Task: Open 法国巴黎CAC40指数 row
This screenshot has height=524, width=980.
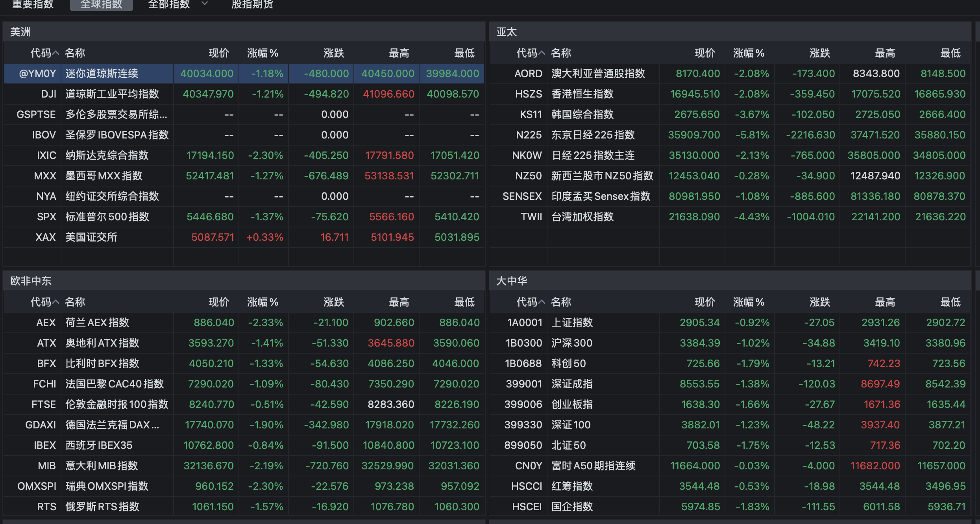Action: point(244,384)
